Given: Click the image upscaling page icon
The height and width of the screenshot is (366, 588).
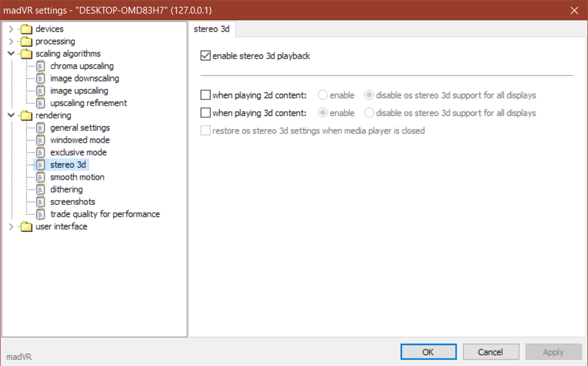Looking at the screenshot, I should [x=41, y=91].
